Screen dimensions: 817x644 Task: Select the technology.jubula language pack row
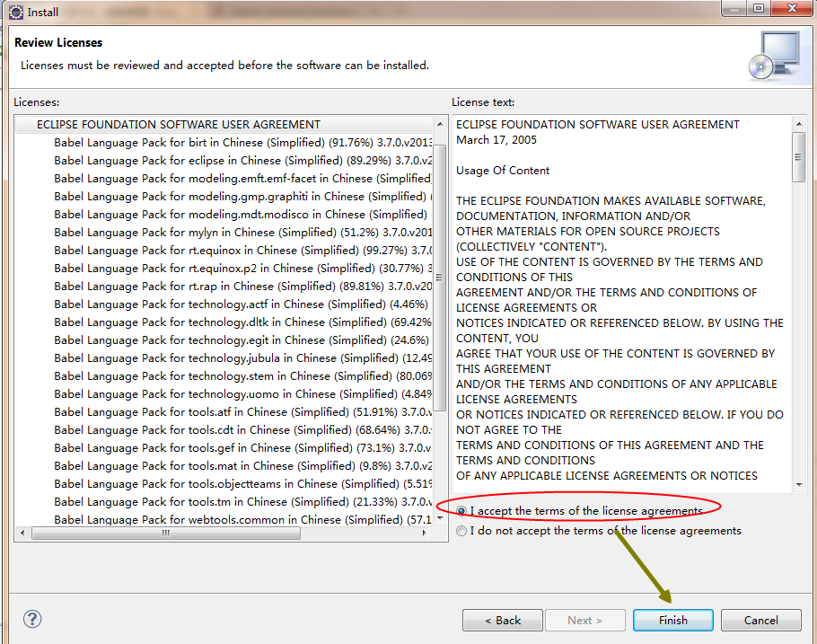(x=242, y=358)
